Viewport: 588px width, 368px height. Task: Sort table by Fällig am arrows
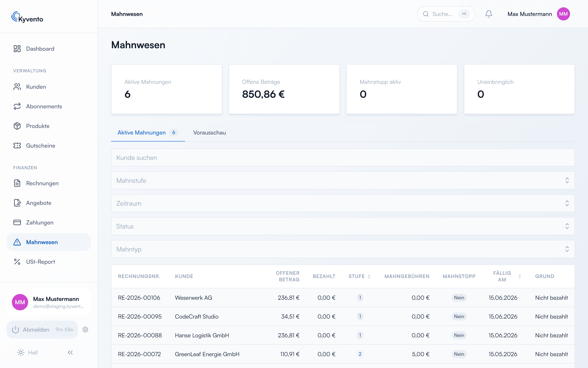(x=519, y=276)
